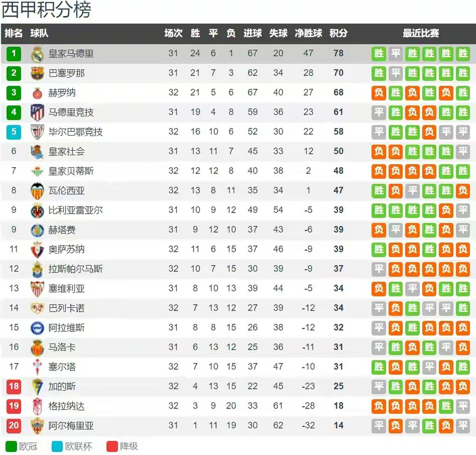Click the Villarreal yellow crest
Screen dimensions: 476x455
tap(37, 210)
